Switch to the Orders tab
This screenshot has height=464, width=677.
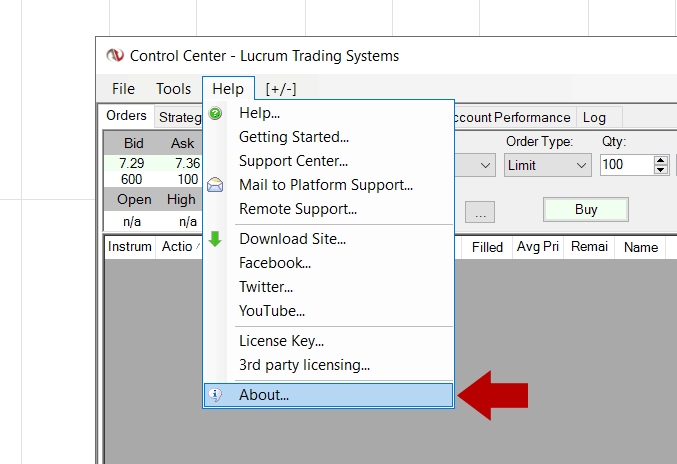point(126,116)
